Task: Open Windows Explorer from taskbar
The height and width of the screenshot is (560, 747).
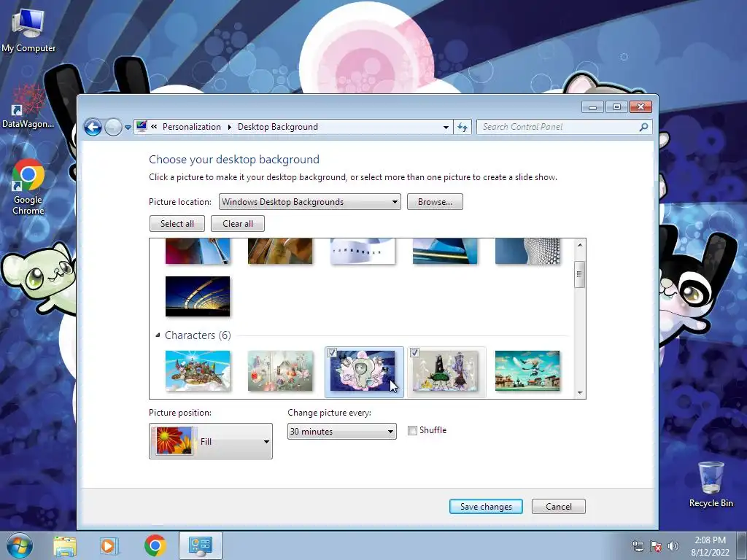Action: point(65,546)
